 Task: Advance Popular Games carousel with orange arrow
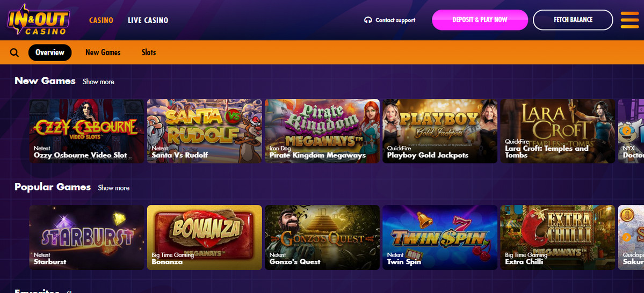[x=626, y=237]
